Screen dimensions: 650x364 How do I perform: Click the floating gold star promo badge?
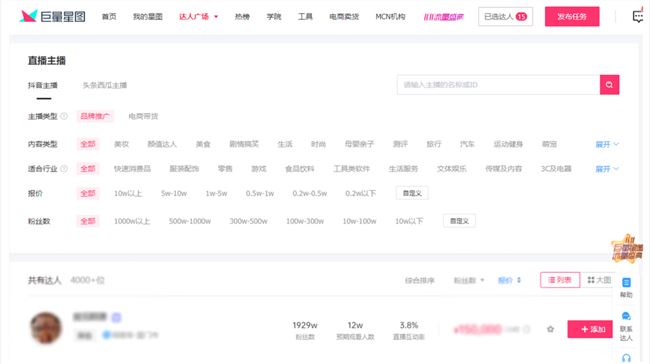[x=628, y=248]
